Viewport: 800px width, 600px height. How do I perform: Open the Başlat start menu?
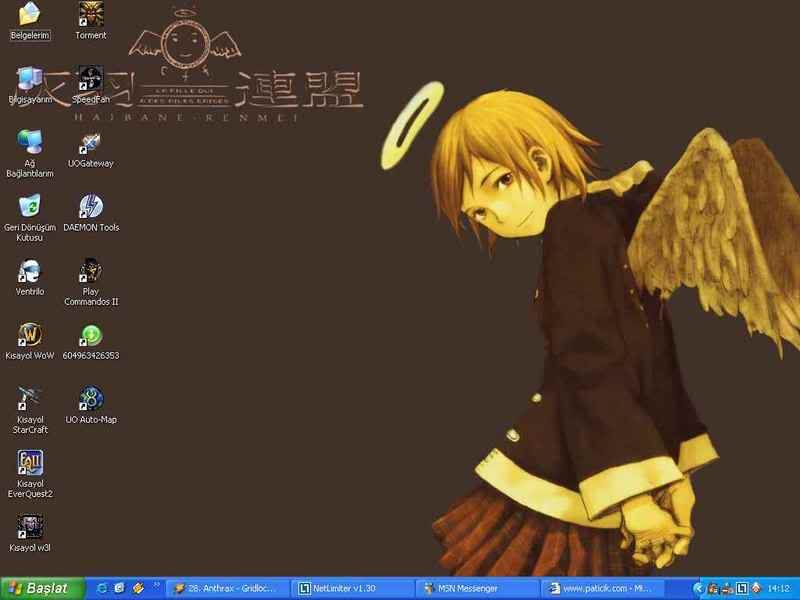(x=42, y=588)
